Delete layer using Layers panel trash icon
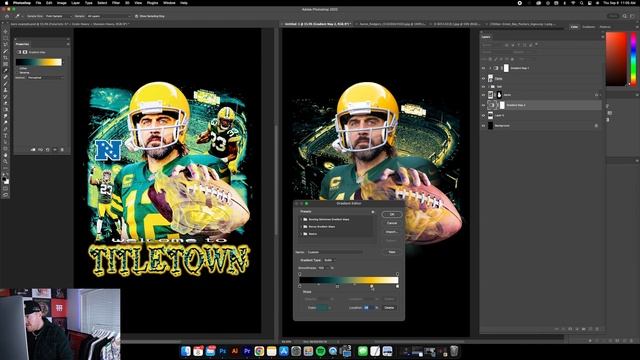The width and height of the screenshot is (640, 360). (x=597, y=329)
